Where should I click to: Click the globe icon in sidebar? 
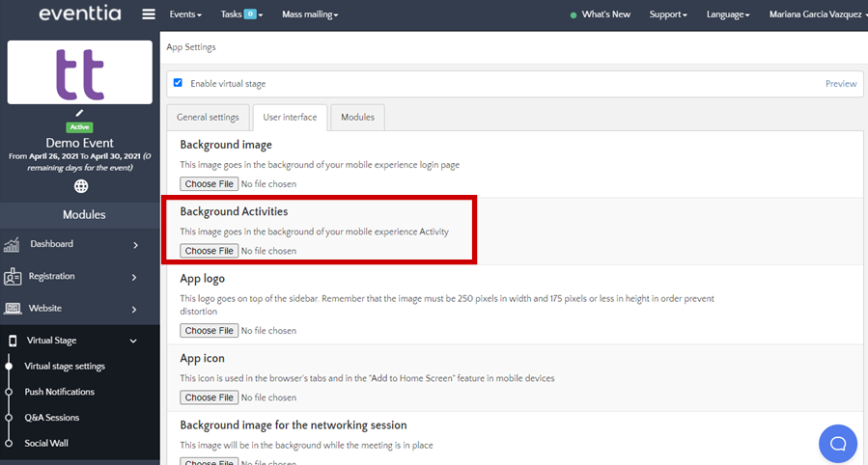[80, 186]
